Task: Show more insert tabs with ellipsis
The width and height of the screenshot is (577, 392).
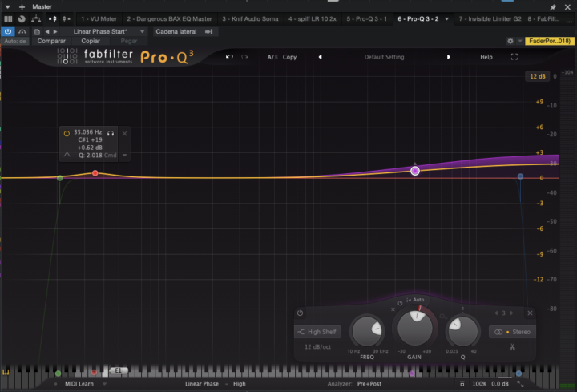Action: (x=569, y=21)
